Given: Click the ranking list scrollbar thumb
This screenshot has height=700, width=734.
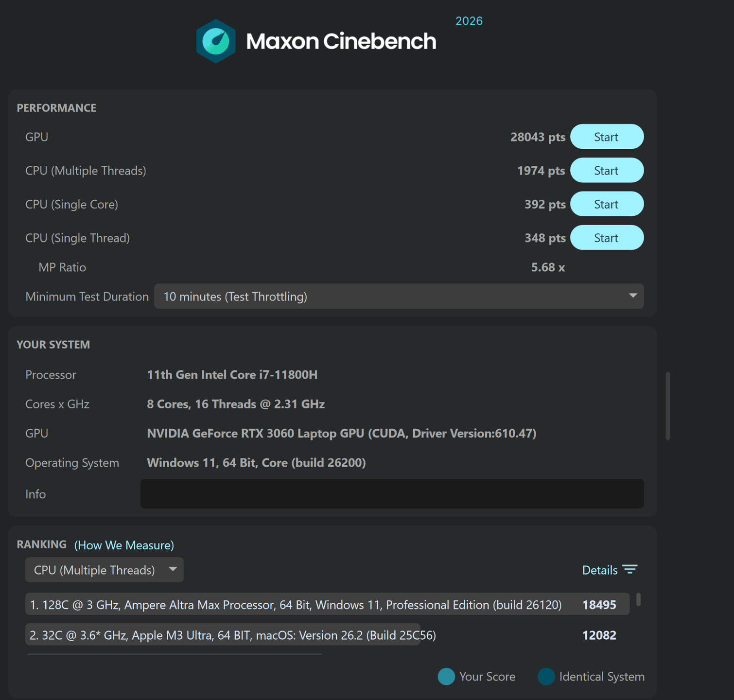Looking at the screenshot, I should click(x=638, y=599).
